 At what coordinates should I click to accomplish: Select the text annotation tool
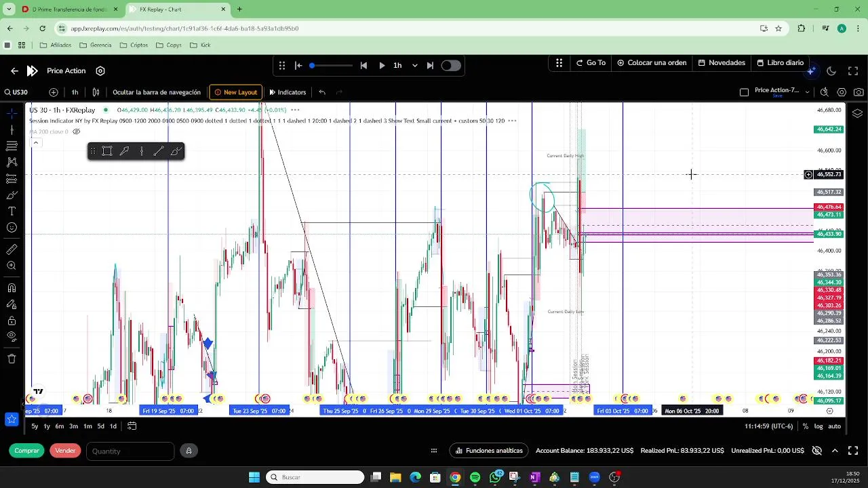pyautogui.click(x=12, y=211)
